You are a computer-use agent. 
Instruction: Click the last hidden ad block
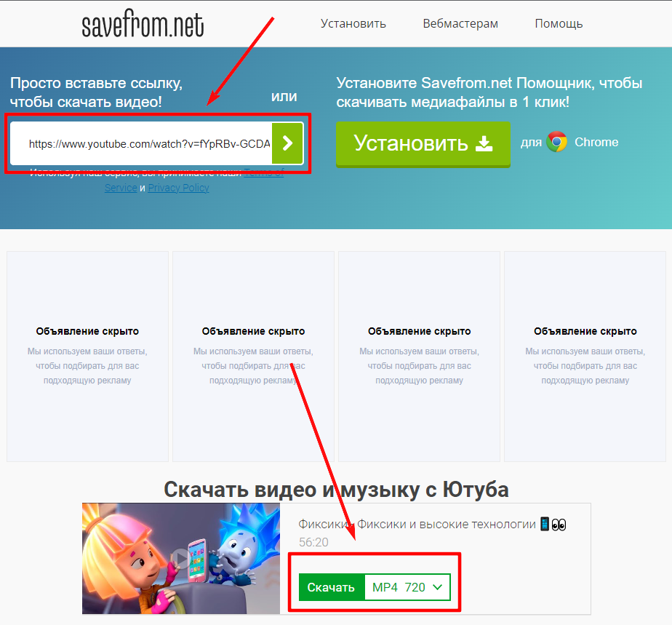click(x=585, y=357)
